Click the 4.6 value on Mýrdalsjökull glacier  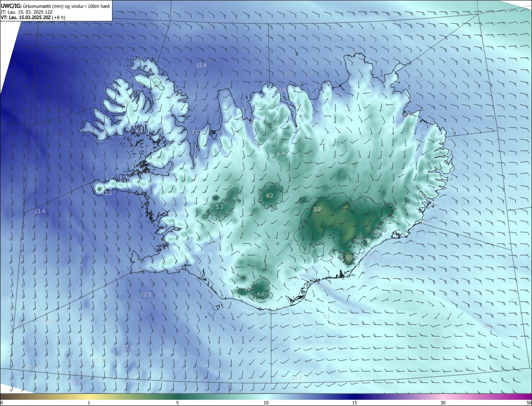(261, 294)
